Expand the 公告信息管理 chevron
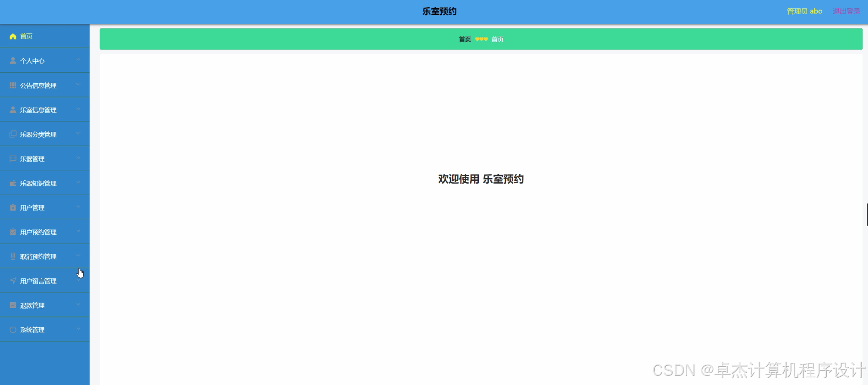Image resolution: width=868 pixels, height=385 pixels. [78, 85]
